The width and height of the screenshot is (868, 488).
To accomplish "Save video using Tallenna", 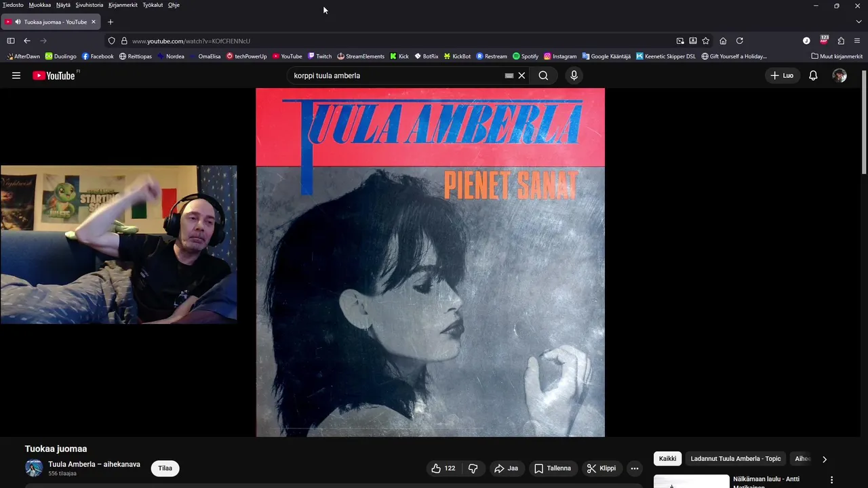I will tap(553, 468).
